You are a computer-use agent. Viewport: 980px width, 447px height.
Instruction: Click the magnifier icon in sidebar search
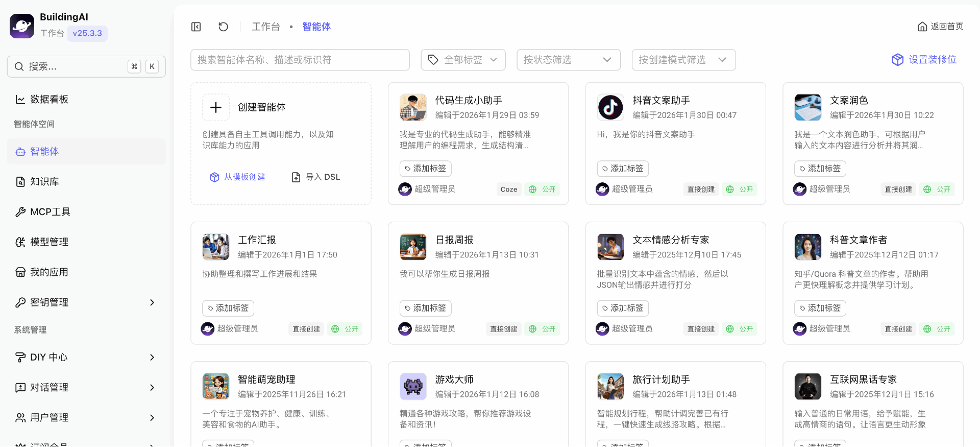click(19, 66)
